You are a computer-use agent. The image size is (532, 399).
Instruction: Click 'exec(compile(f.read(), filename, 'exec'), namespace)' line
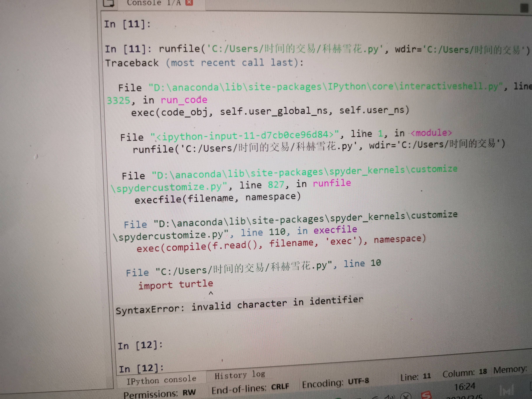(x=281, y=243)
